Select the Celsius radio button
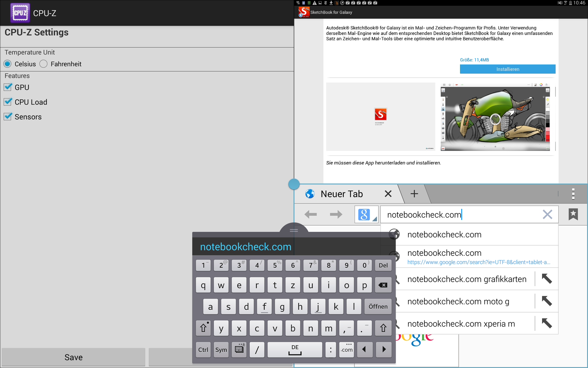The image size is (588, 368). 8,64
